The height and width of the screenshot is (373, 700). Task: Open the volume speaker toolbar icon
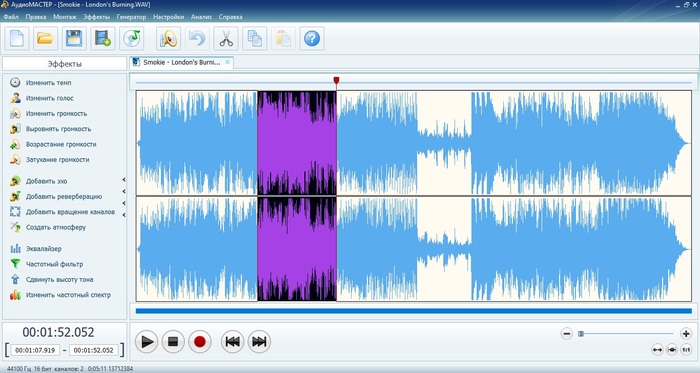pyautogui.click(x=168, y=38)
